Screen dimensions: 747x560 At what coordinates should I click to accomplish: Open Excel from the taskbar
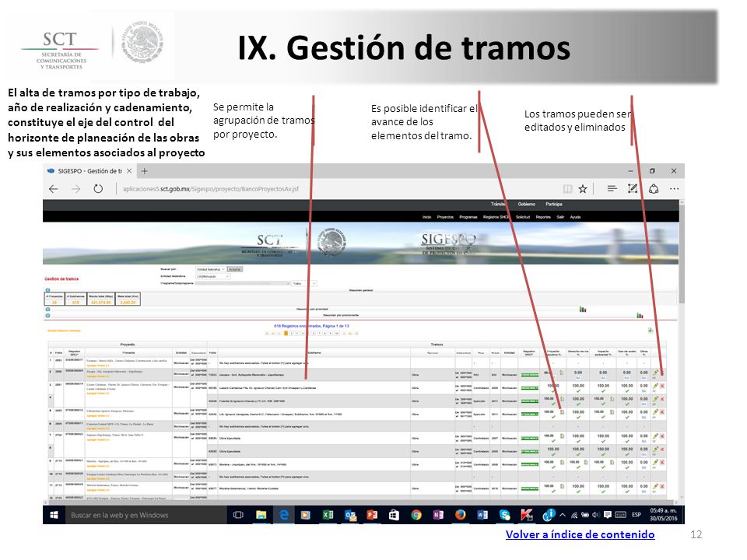pos(328,515)
